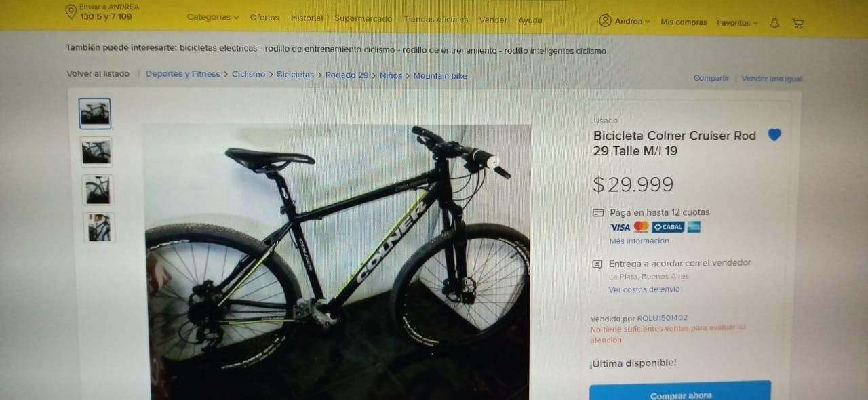Click the Andrea user profile icon
This screenshot has width=868, height=400.
(605, 21)
